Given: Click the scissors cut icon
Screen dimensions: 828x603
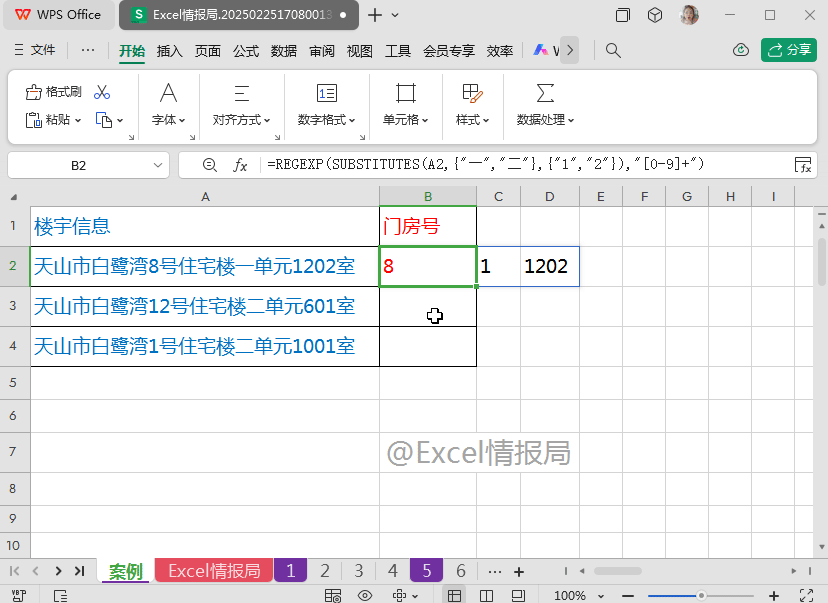Looking at the screenshot, I should click(x=102, y=92).
